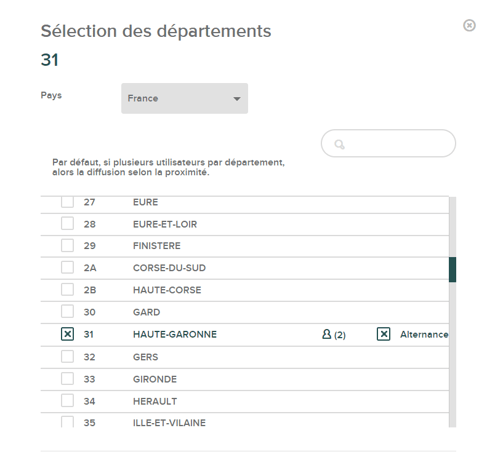Click in the department search field
This screenshot has height=452, width=487.
coord(388,143)
